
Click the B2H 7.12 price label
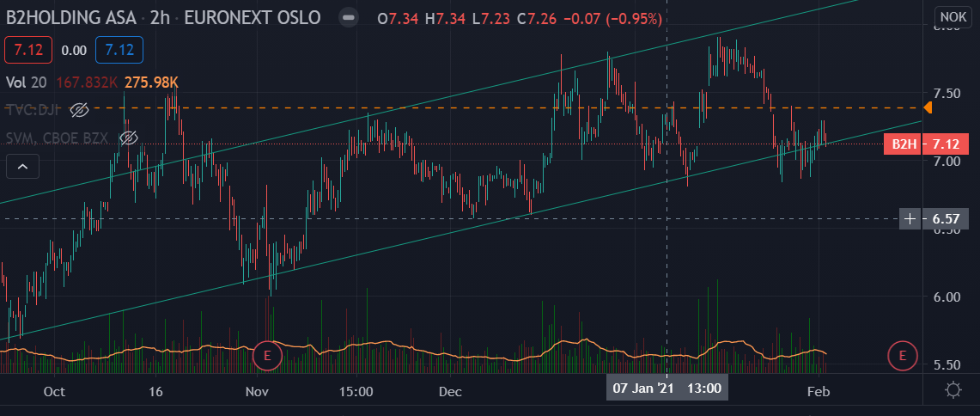pos(926,144)
